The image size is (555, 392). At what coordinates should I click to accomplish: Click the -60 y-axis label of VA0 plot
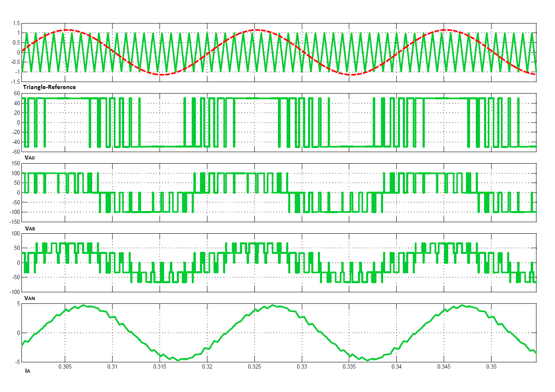(16, 152)
